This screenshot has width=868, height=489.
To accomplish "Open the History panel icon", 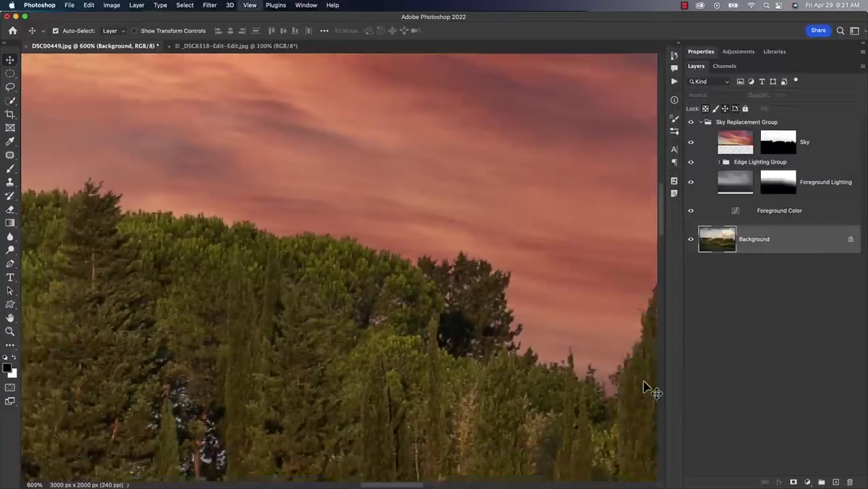I will point(674,56).
